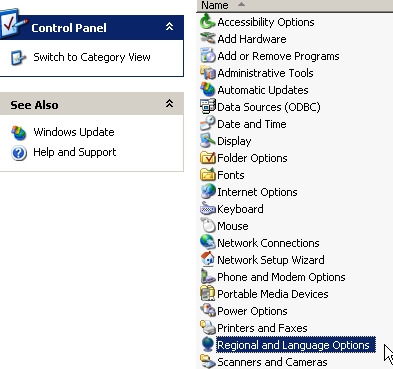Open the Keyboard icon
This screenshot has width=393, height=369.
coord(208,209)
